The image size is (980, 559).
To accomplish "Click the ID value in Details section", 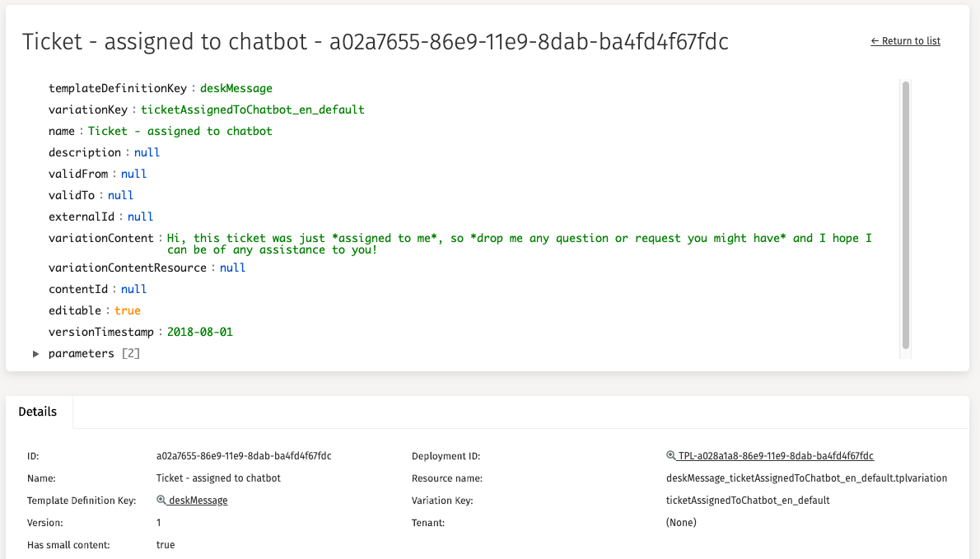I will [244, 456].
